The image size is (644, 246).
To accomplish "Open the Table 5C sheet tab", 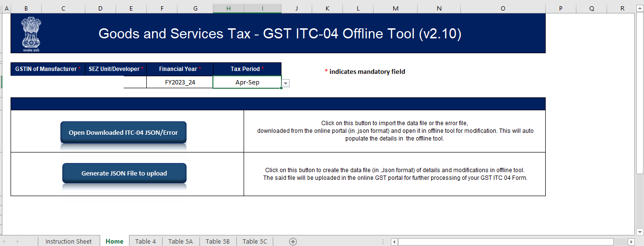I will click(x=255, y=242).
